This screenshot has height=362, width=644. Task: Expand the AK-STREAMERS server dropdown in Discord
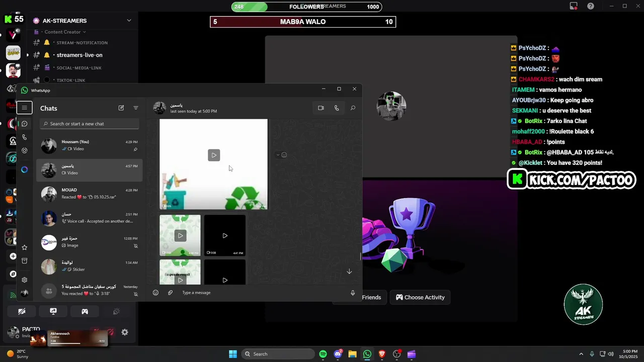(x=129, y=21)
